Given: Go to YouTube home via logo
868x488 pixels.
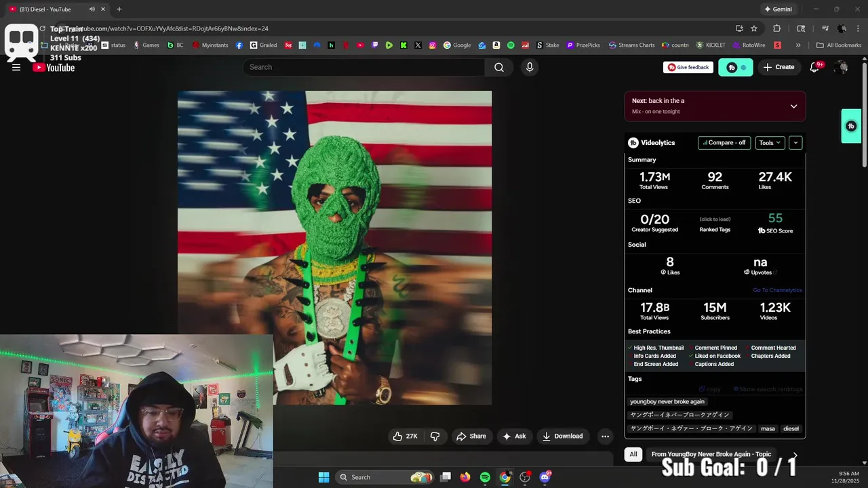Looking at the screenshot, I should [54, 67].
